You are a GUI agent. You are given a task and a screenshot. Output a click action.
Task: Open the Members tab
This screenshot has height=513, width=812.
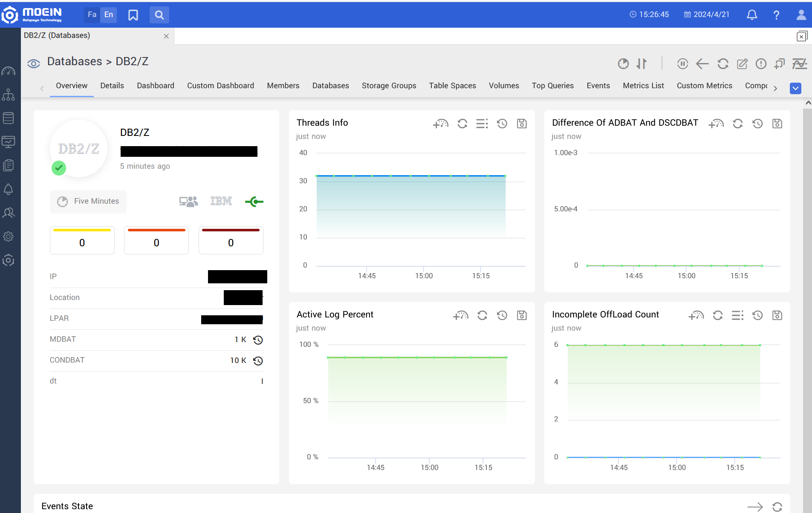[x=283, y=86]
